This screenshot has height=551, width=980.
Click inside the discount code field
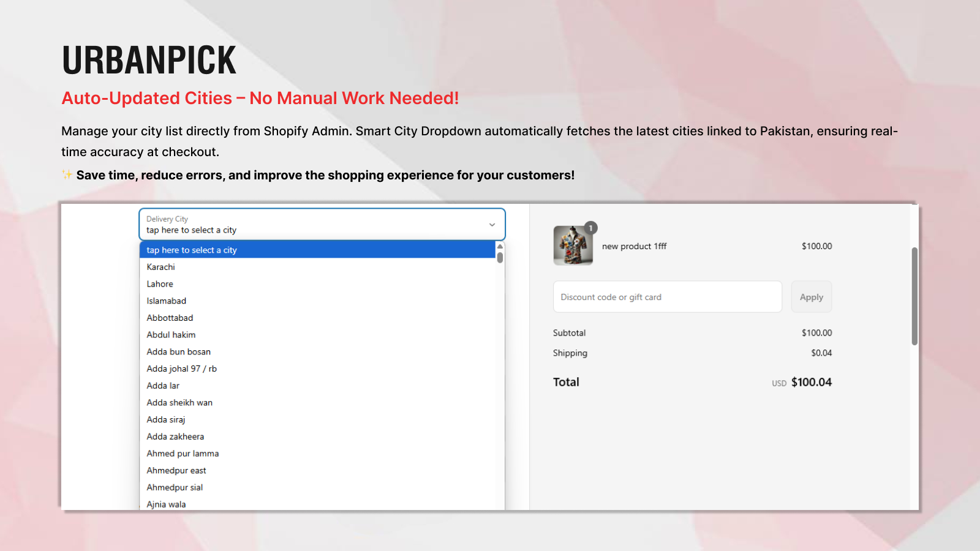point(667,296)
